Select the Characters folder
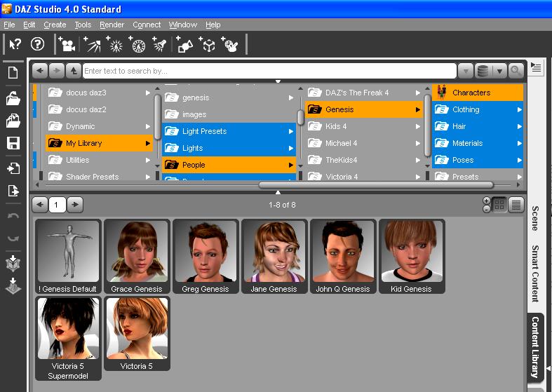Screen dimensions: 552x392 point(478,93)
